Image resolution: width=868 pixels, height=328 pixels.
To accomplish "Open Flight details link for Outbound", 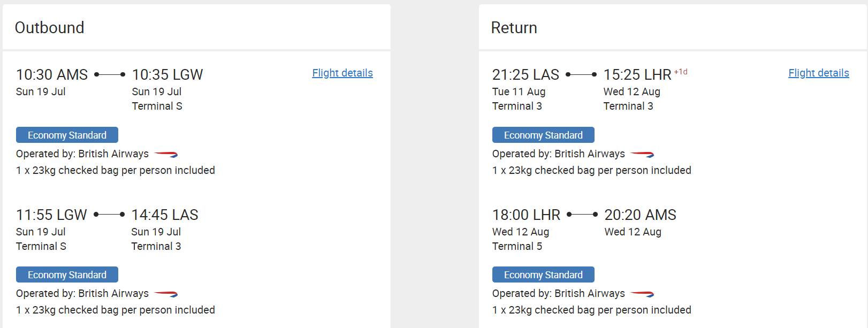I will coord(342,73).
